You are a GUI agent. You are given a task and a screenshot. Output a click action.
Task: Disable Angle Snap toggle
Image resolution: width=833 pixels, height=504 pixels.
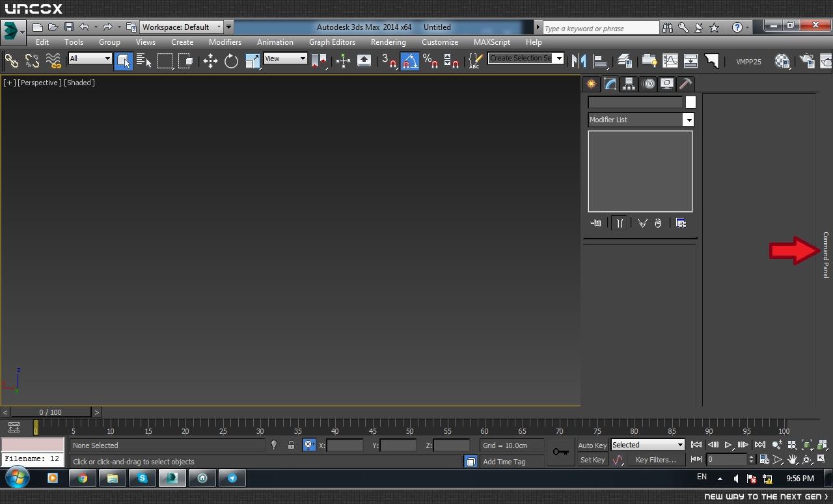tap(410, 61)
